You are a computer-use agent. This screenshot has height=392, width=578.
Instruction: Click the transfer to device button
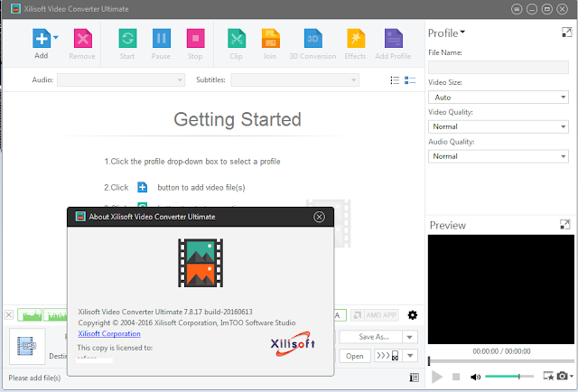pyautogui.click(x=387, y=356)
